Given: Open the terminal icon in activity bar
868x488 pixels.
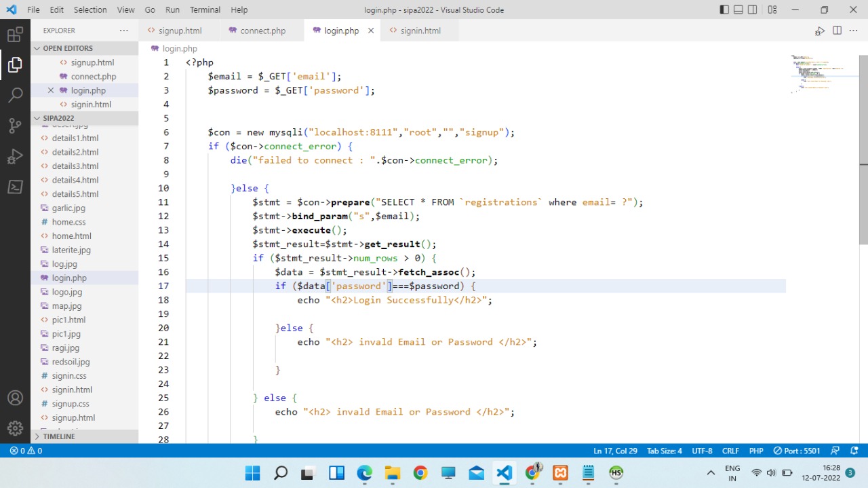Looking at the screenshot, I should pos(15,187).
